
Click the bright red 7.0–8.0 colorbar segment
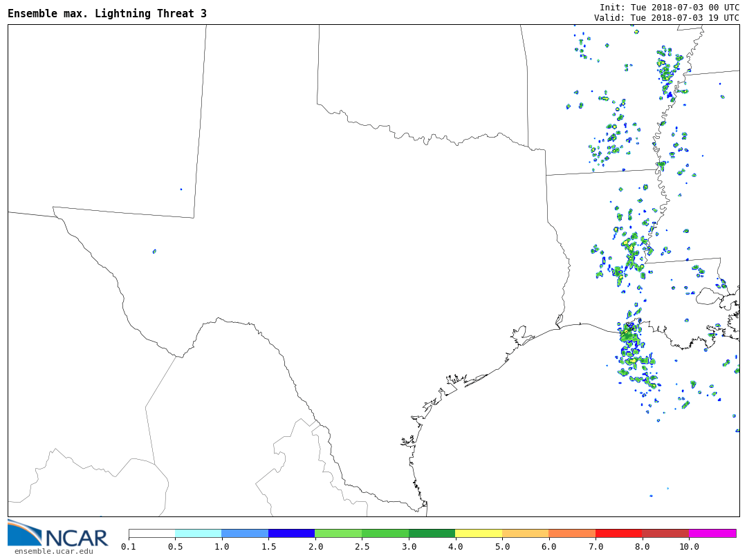(618, 534)
